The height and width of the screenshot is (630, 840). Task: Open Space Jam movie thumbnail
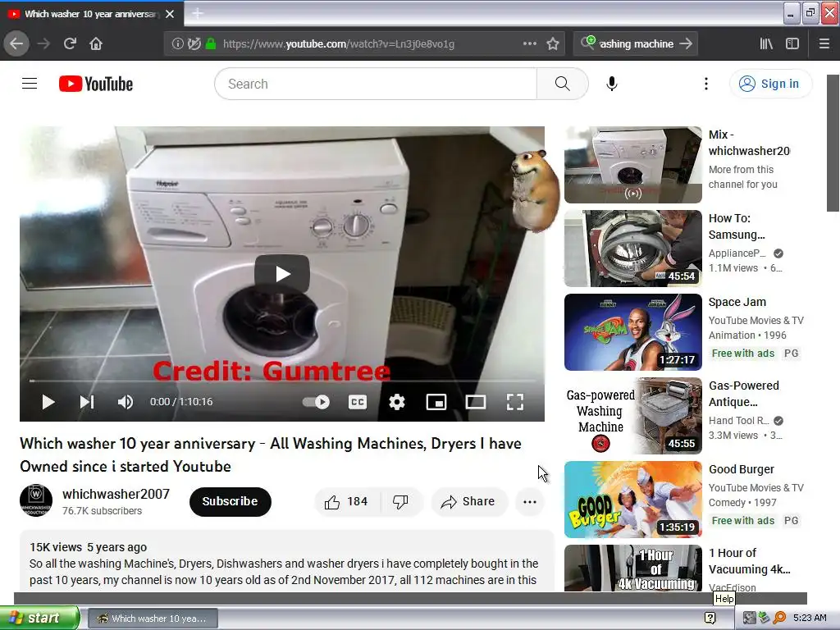(632, 331)
